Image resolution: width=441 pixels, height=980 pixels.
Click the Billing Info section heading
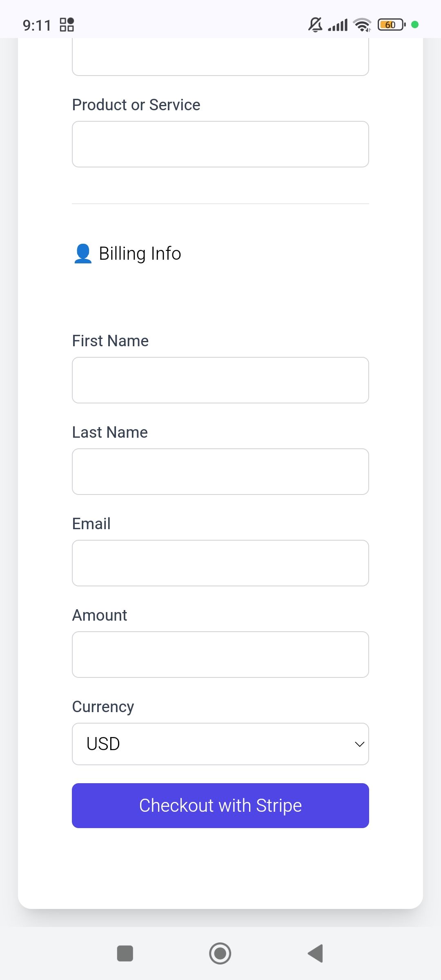[140, 254]
